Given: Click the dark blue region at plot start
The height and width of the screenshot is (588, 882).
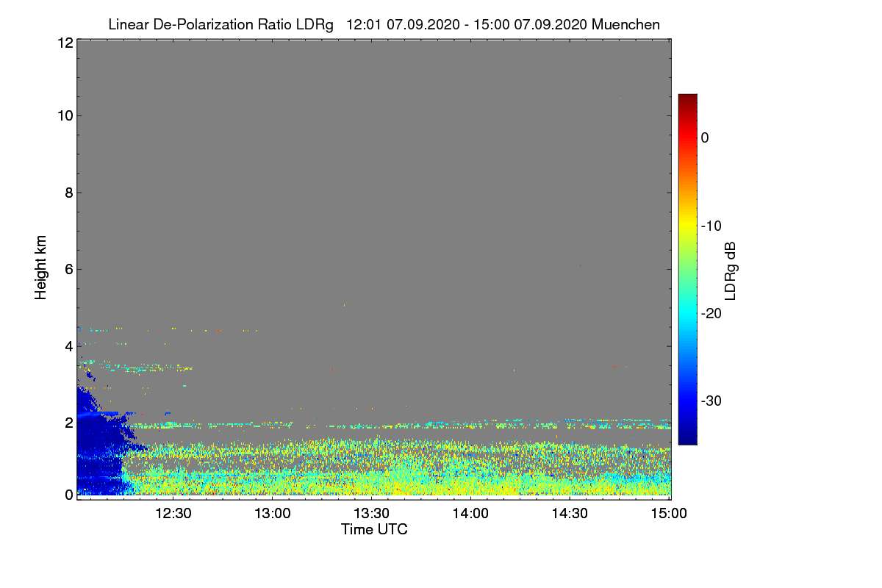Looking at the screenshot, I should point(97,448).
